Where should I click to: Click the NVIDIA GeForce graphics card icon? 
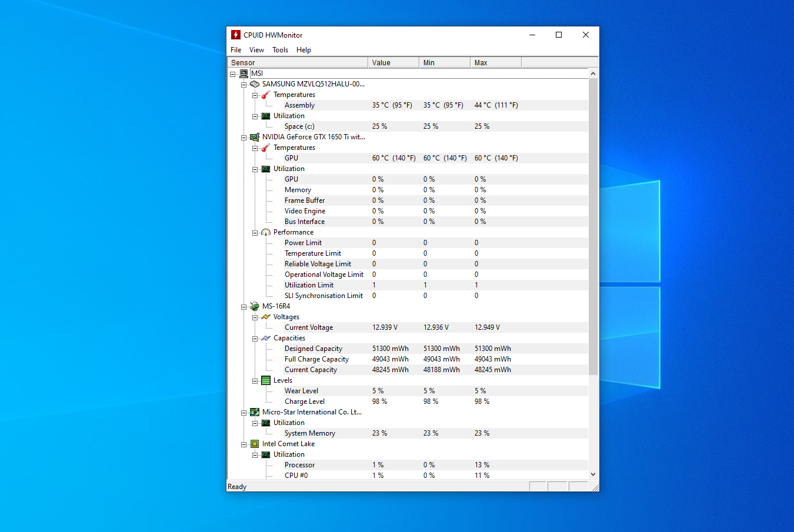255,137
